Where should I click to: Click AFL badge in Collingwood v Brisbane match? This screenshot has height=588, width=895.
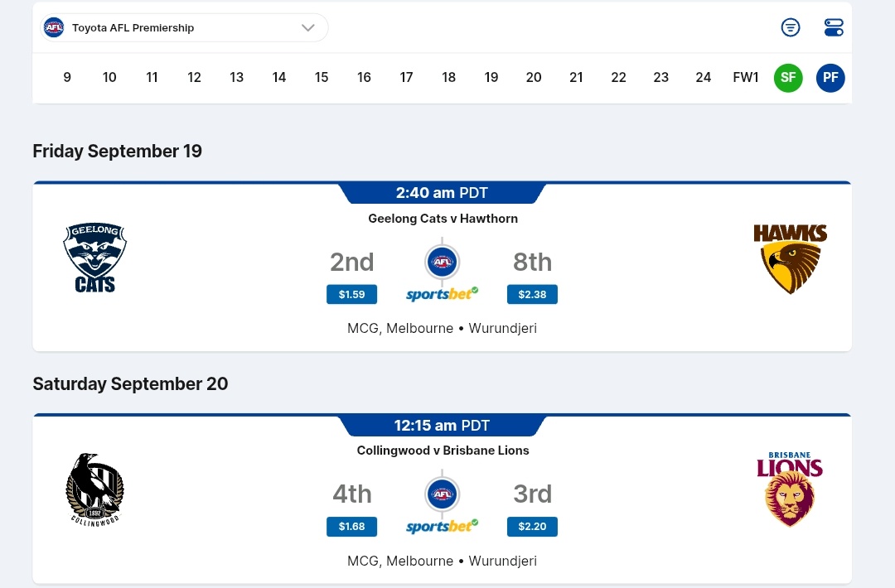(442, 494)
